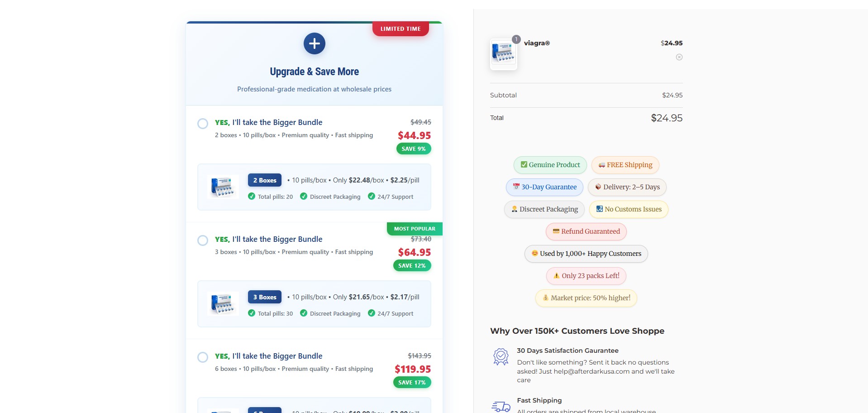The image size is (868, 413).
Task: Click 24/7 Support checkmark in 3 Boxes card
Action: (372, 313)
